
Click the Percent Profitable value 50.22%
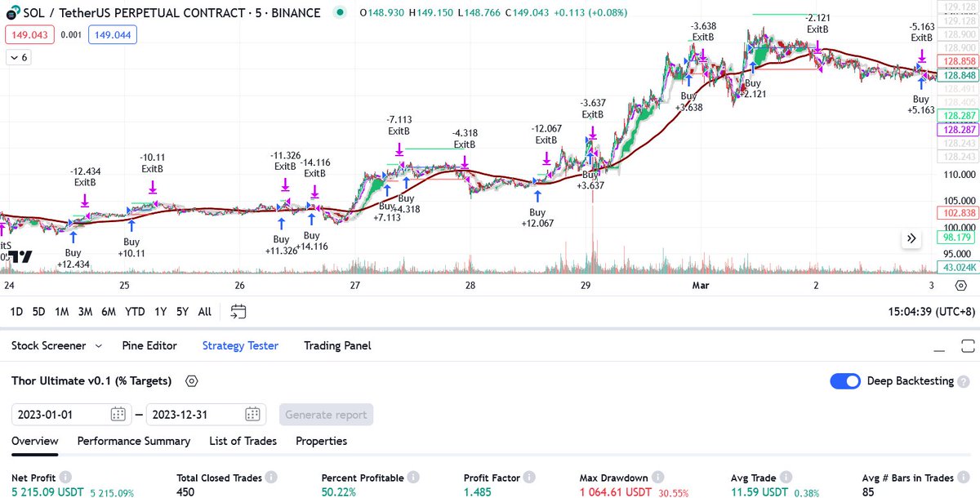pyautogui.click(x=339, y=492)
